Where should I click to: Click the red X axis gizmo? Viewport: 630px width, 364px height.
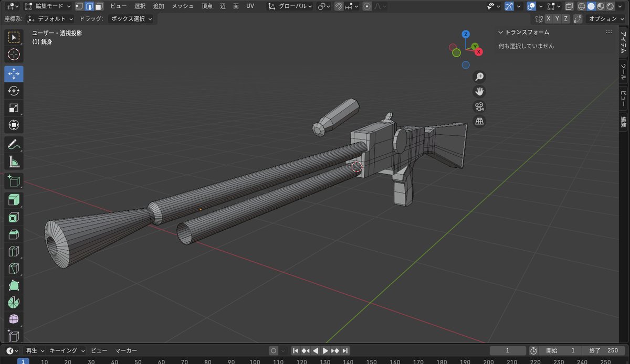(478, 51)
